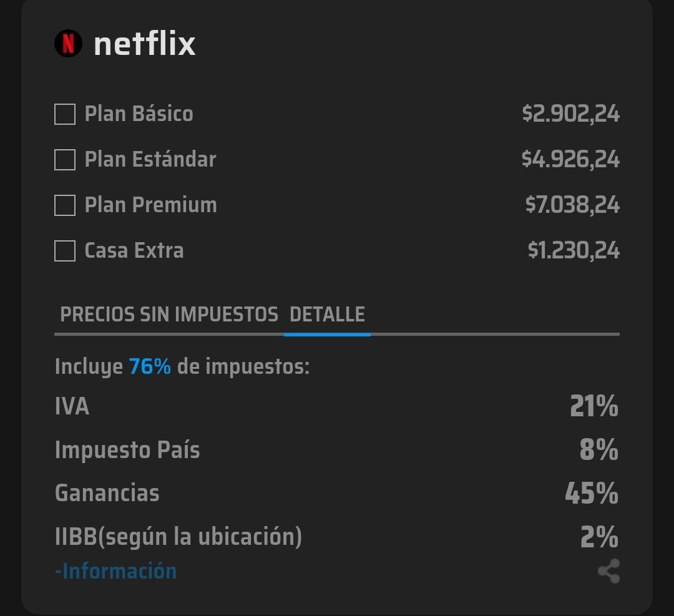Select the IVA 21% row
674x616 pixels.
point(337,407)
